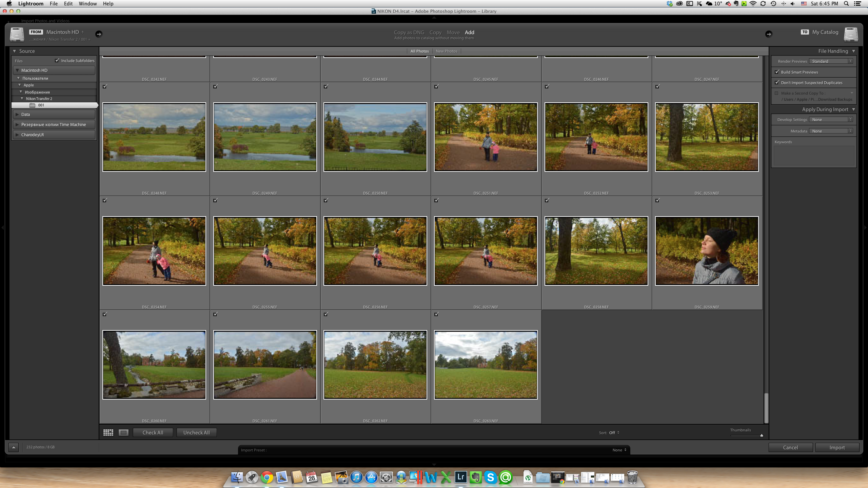
Task: Toggle Include Subfolders checkbox
Action: coord(57,60)
